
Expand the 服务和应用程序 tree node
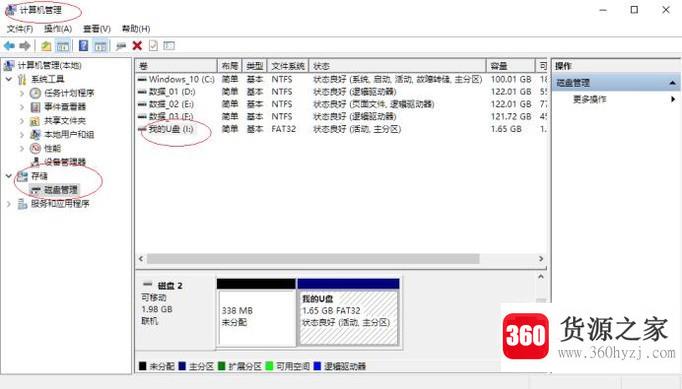coord(9,204)
